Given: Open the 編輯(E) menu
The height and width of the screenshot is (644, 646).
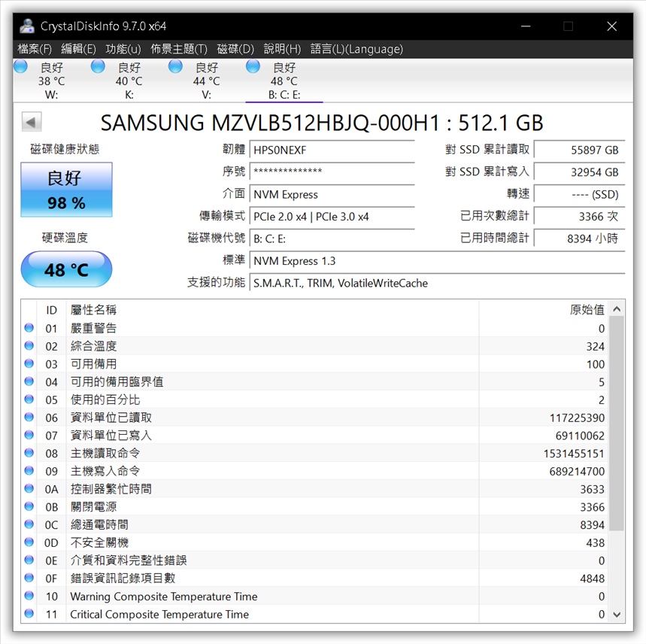Looking at the screenshot, I should (x=78, y=49).
